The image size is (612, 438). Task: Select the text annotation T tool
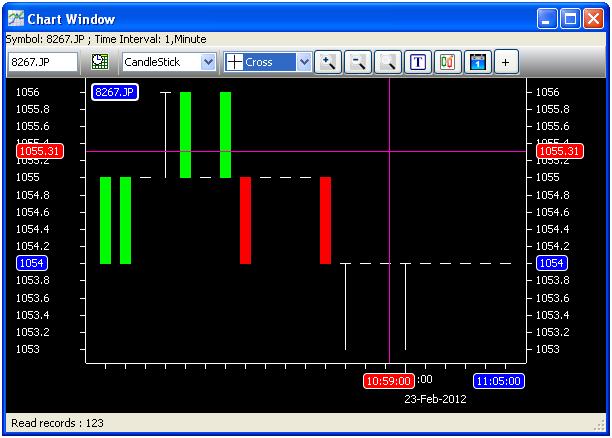pos(417,62)
